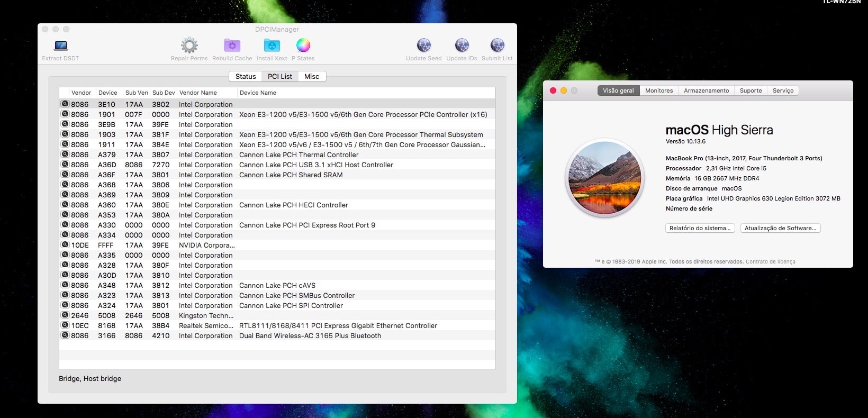Sort the table by Vendor column
The width and height of the screenshot is (868, 418).
click(82, 93)
